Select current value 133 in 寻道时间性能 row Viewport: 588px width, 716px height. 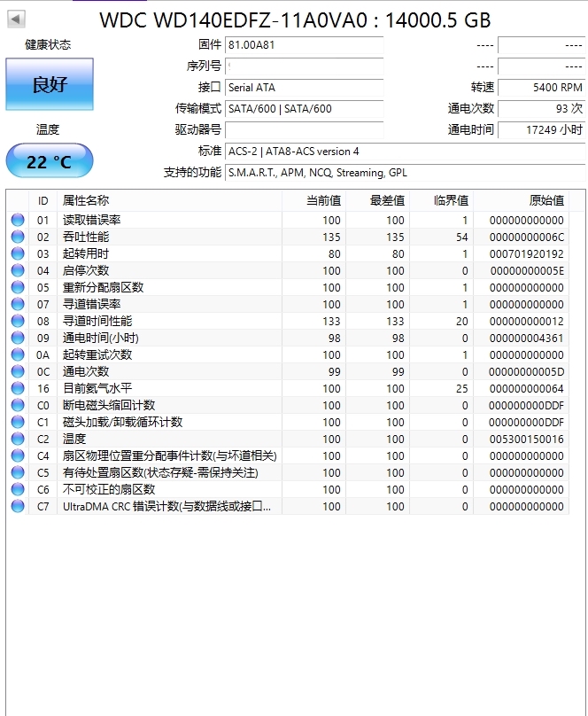coord(331,322)
